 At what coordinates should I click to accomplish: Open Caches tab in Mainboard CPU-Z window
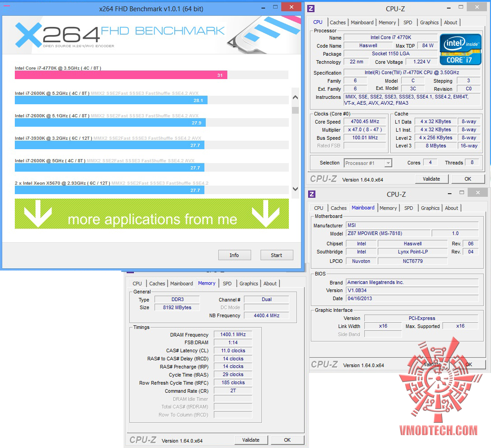point(339,208)
